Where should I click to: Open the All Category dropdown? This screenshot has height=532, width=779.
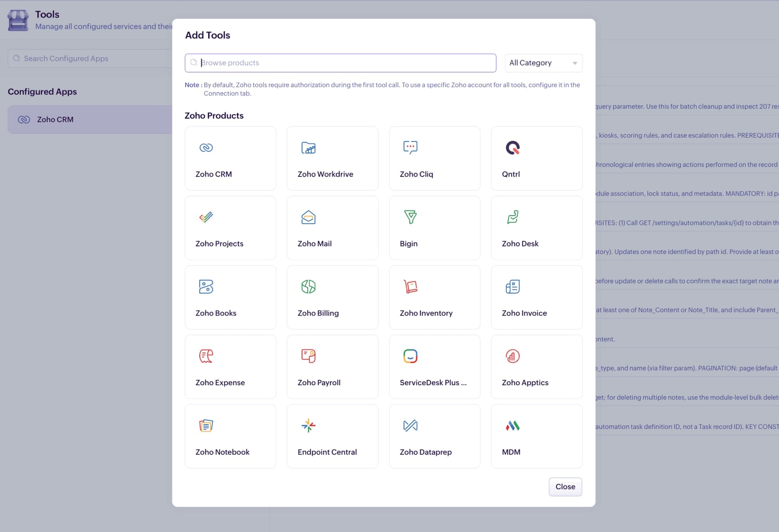543,63
